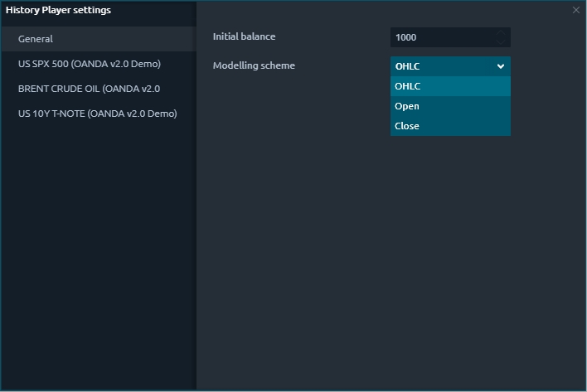This screenshot has height=392, width=587.
Task: Open US 10Y T-NOTE instrument settings
Action: click(97, 114)
